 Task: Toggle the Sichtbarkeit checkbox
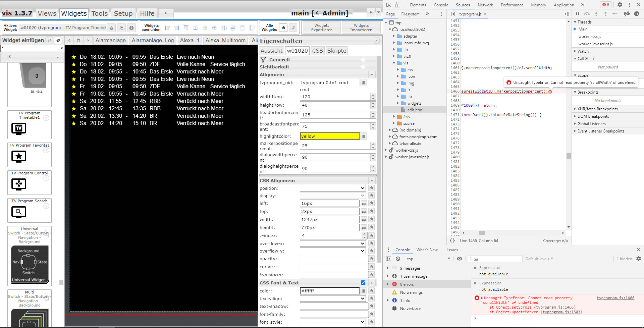click(363, 67)
